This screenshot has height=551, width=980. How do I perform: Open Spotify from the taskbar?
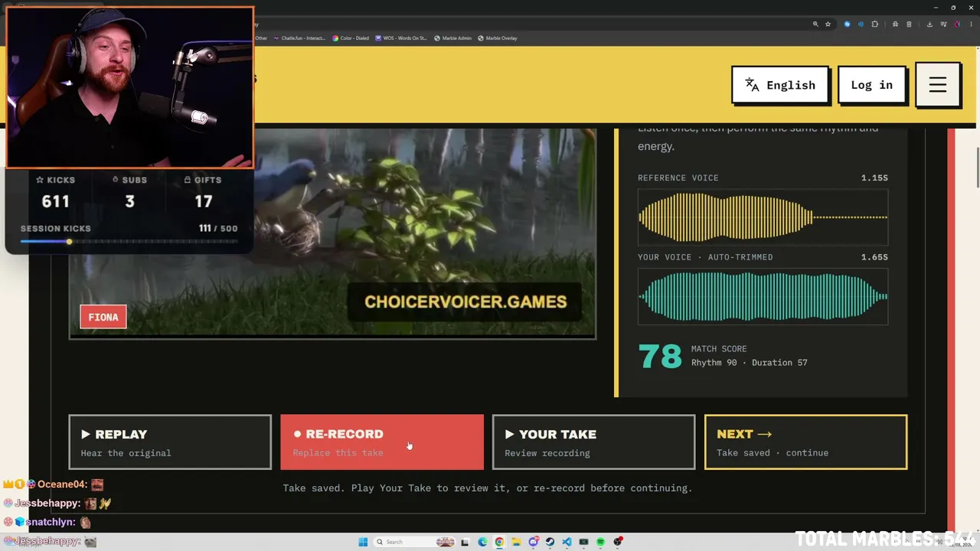(600, 542)
